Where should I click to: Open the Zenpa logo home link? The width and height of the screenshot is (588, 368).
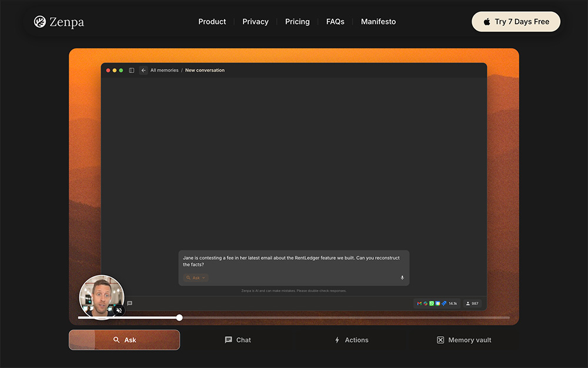click(59, 22)
